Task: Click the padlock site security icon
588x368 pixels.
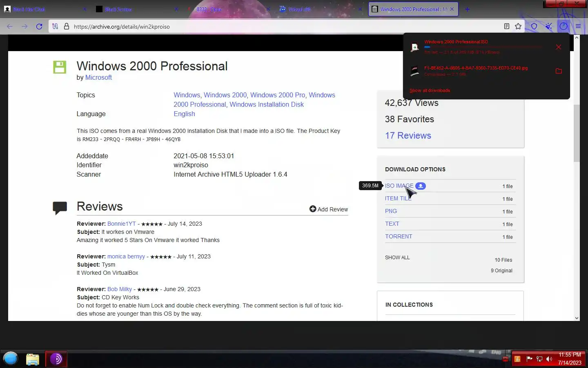Action: click(66, 27)
